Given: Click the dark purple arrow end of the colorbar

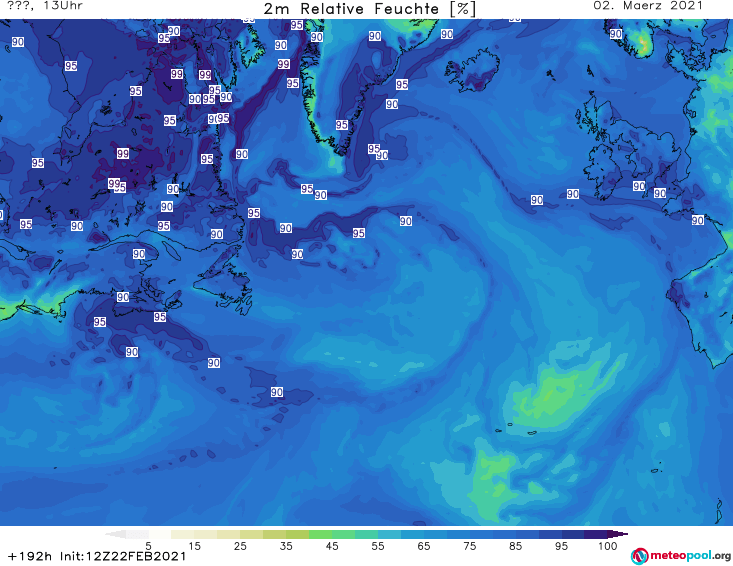Looking at the screenshot, I should [x=618, y=534].
